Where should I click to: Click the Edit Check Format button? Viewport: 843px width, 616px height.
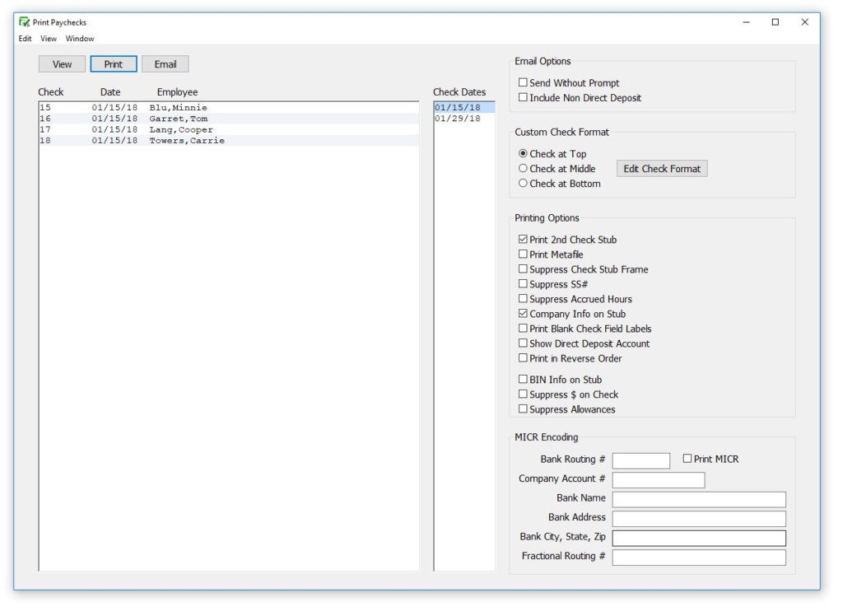661,168
